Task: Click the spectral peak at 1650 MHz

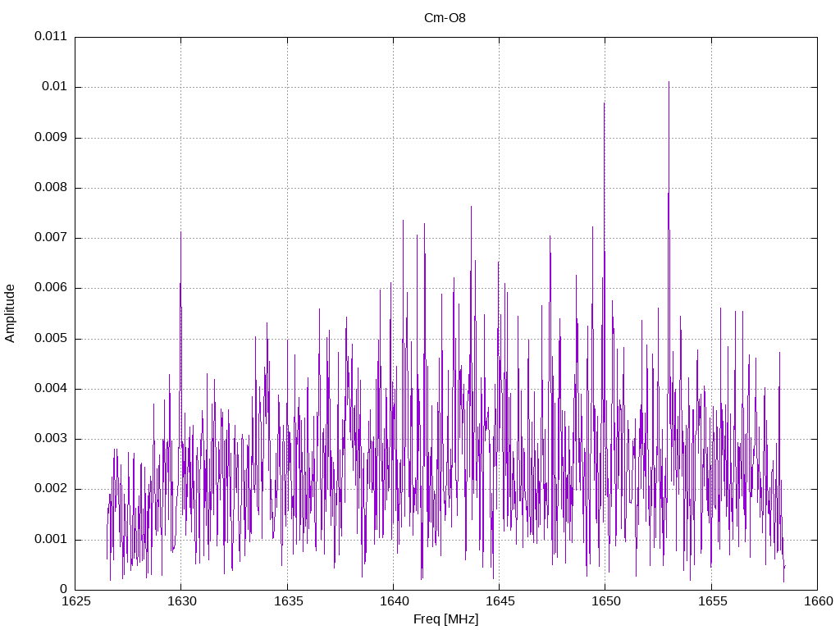Action: point(605,104)
